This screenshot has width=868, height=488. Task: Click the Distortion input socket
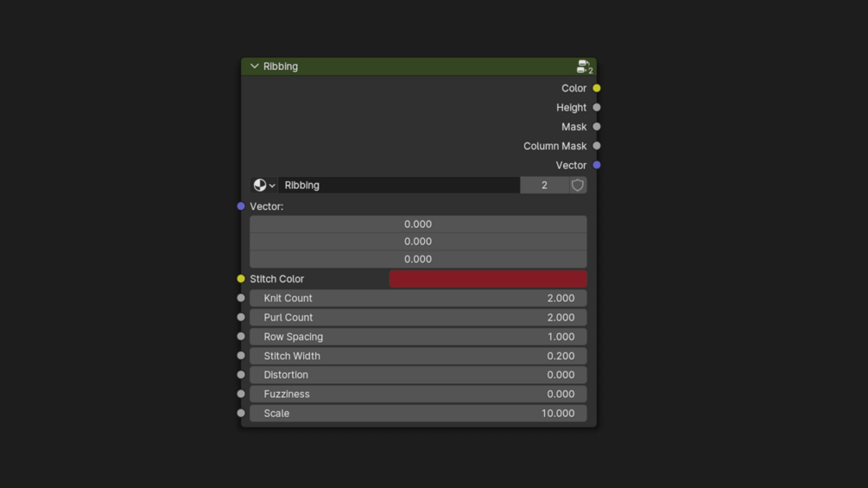[241, 375]
